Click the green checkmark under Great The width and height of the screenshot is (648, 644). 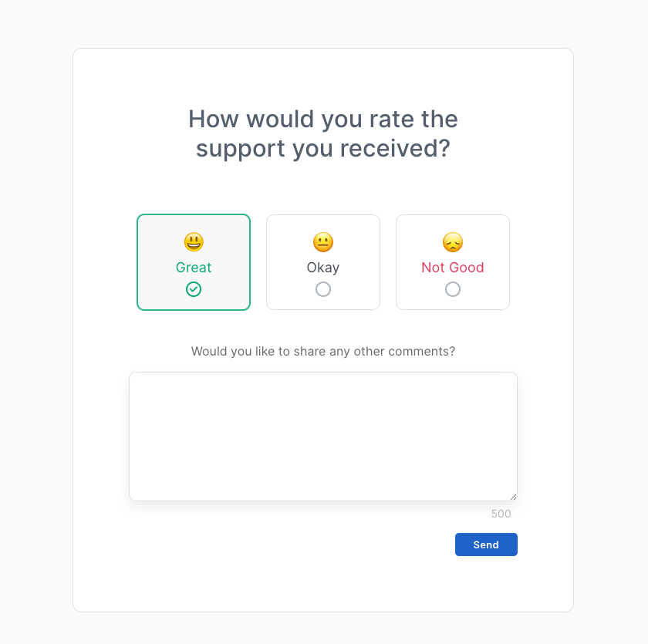(194, 289)
